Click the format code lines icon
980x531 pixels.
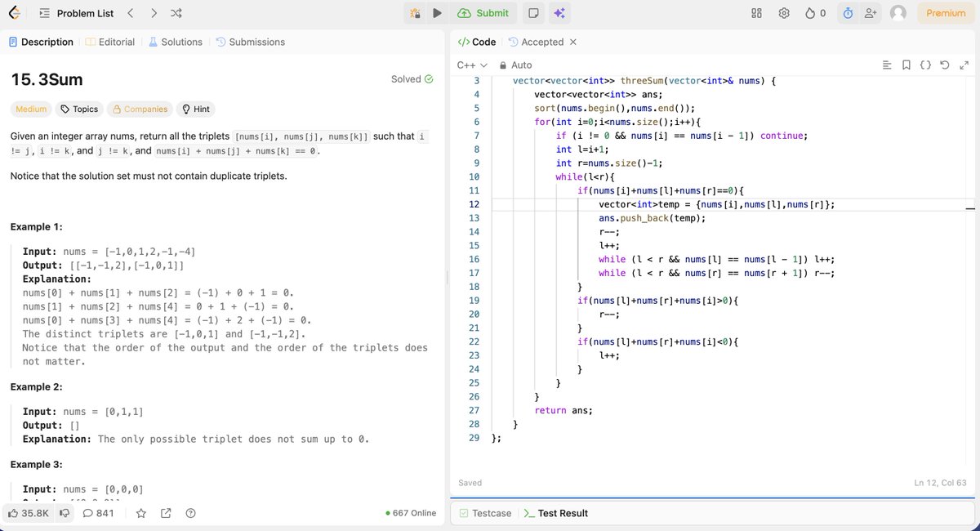coord(888,65)
